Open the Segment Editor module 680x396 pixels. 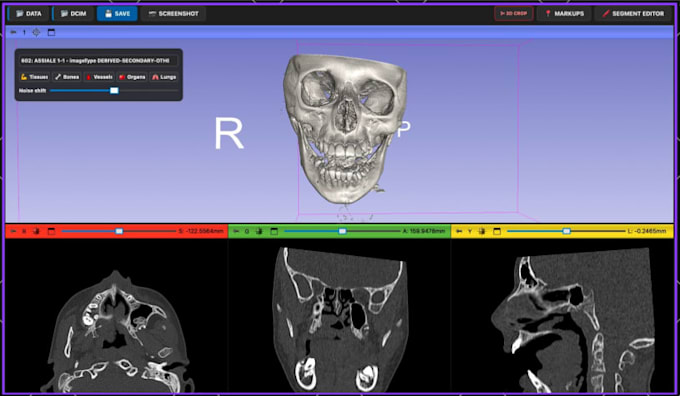coord(633,13)
